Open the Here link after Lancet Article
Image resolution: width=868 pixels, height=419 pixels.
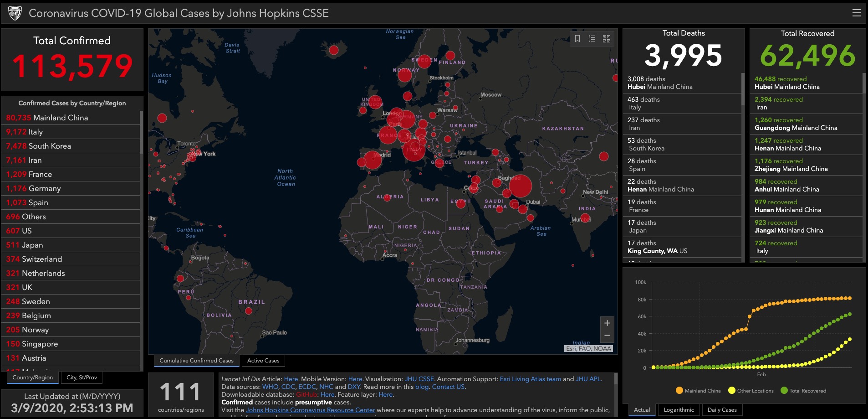point(291,379)
